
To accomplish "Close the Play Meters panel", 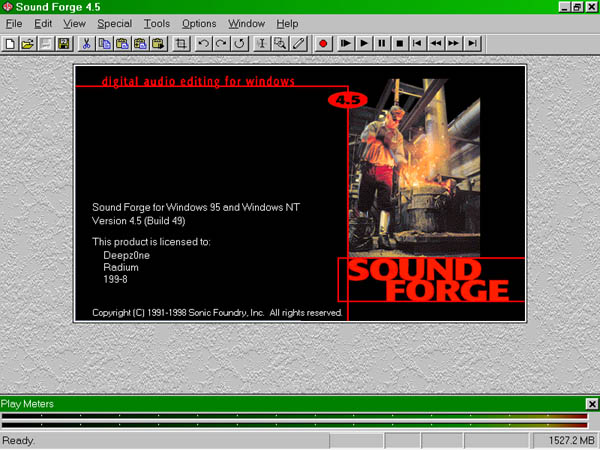I will (592, 404).
